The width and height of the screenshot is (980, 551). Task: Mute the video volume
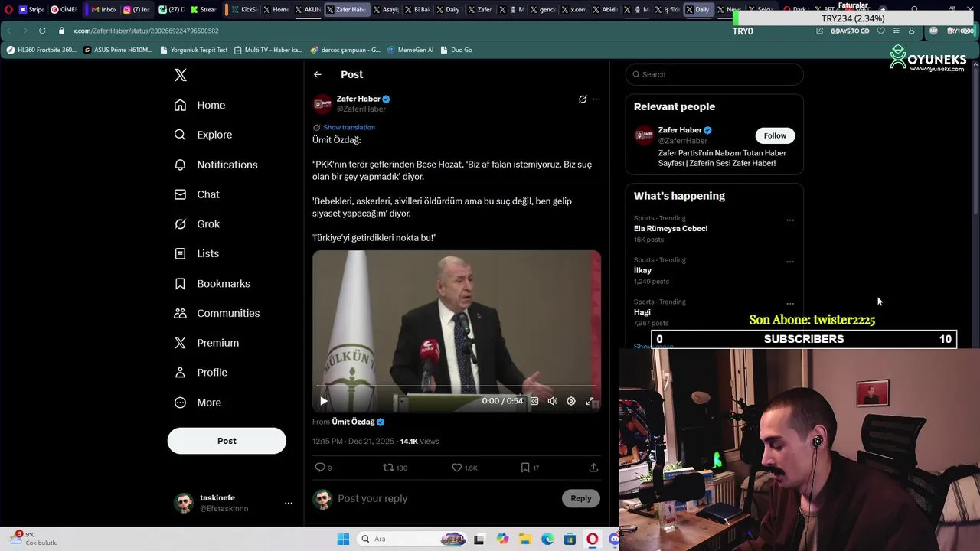pos(553,401)
